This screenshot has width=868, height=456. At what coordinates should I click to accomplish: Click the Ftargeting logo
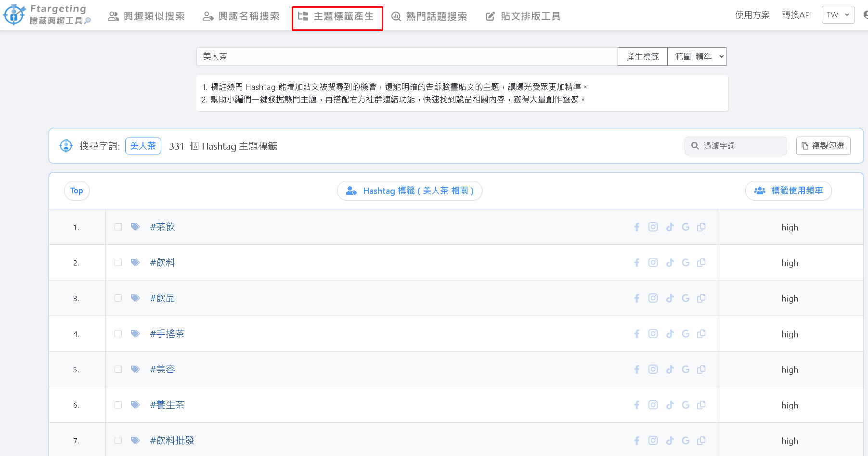47,14
